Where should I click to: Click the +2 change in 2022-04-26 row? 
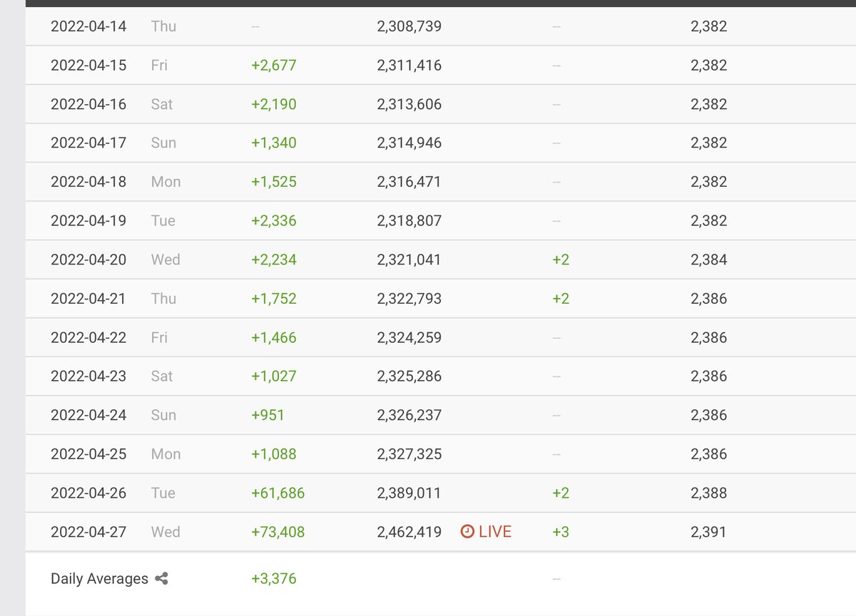pyautogui.click(x=561, y=493)
